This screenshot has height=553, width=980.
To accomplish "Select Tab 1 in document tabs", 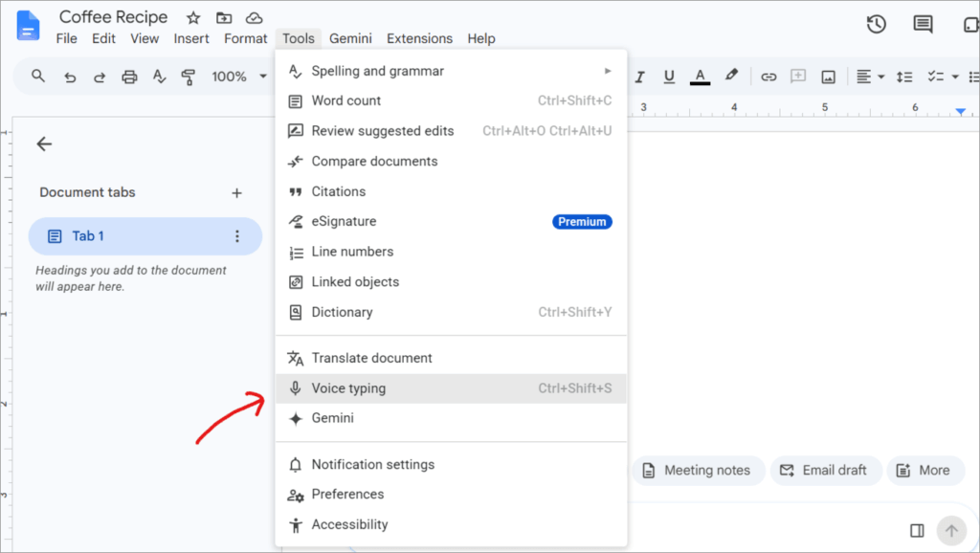I will [145, 236].
